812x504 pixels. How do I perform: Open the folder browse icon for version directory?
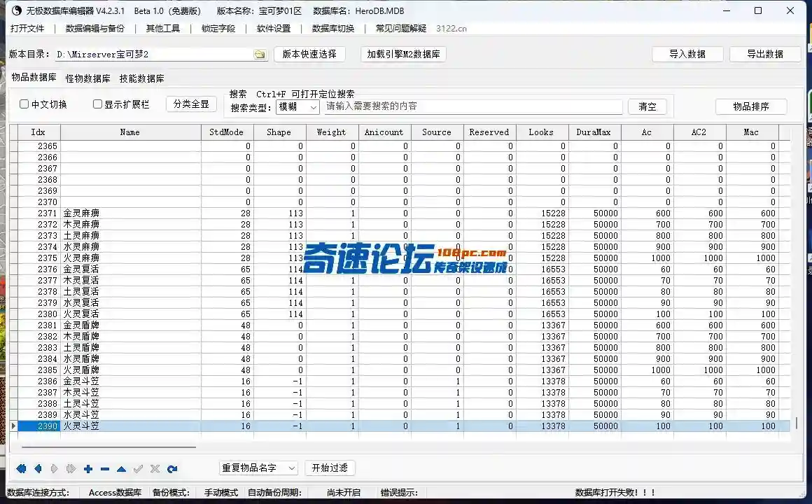click(x=260, y=55)
